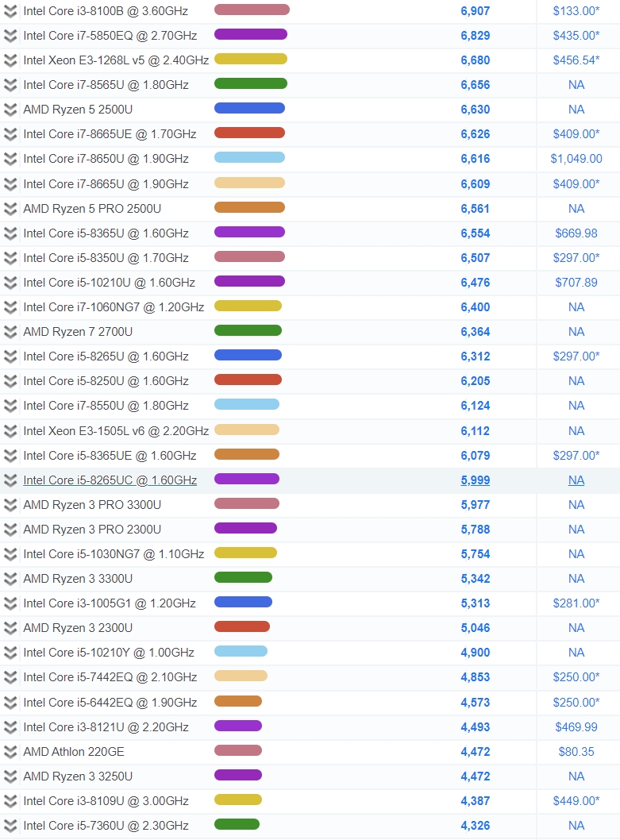Image resolution: width=620 pixels, height=840 pixels.
Task: Open Intel Core i5-7442EQ @ 2.10GHz link
Action: pyautogui.click(x=110, y=677)
